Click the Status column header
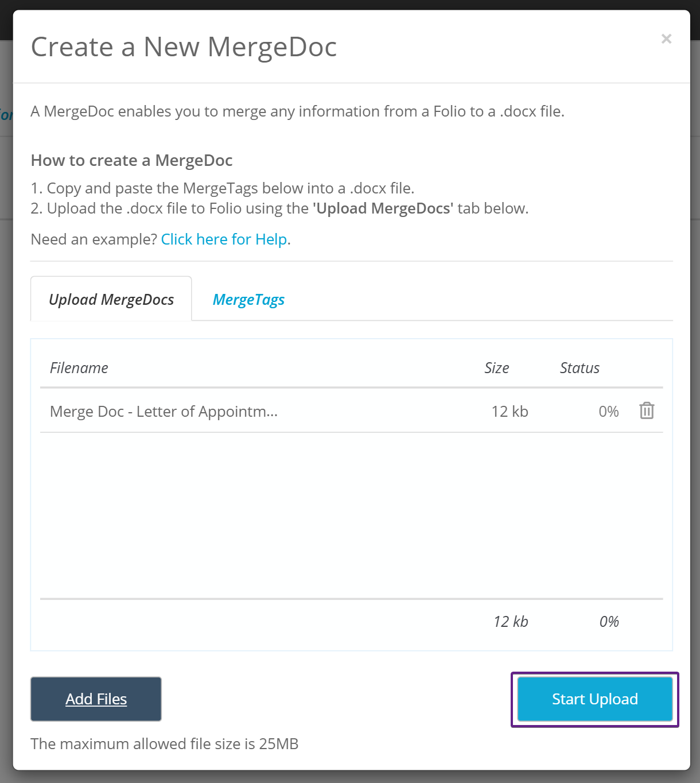This screenshot has height=783, width=700. tap(580, 368)
